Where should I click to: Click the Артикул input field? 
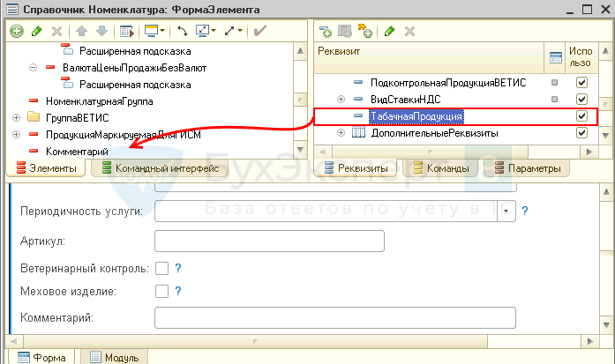click(x=269, y=241)
